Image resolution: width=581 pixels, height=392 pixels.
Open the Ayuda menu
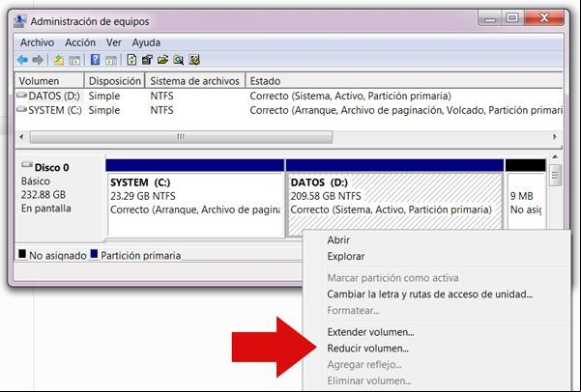(146, 42)
